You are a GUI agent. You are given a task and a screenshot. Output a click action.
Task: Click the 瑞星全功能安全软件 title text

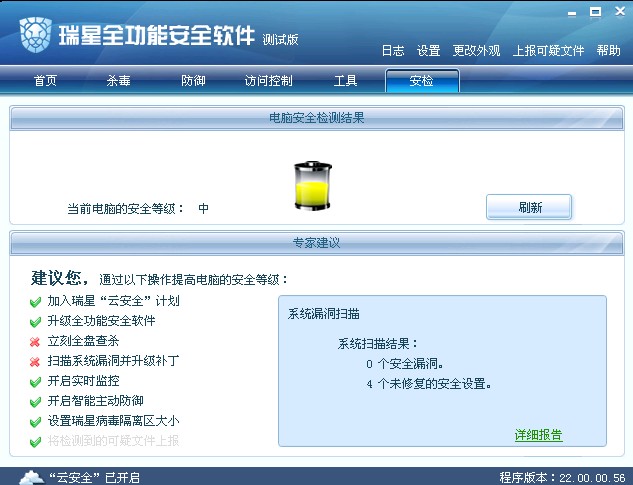pyautogui.click(x=157, y=36)
